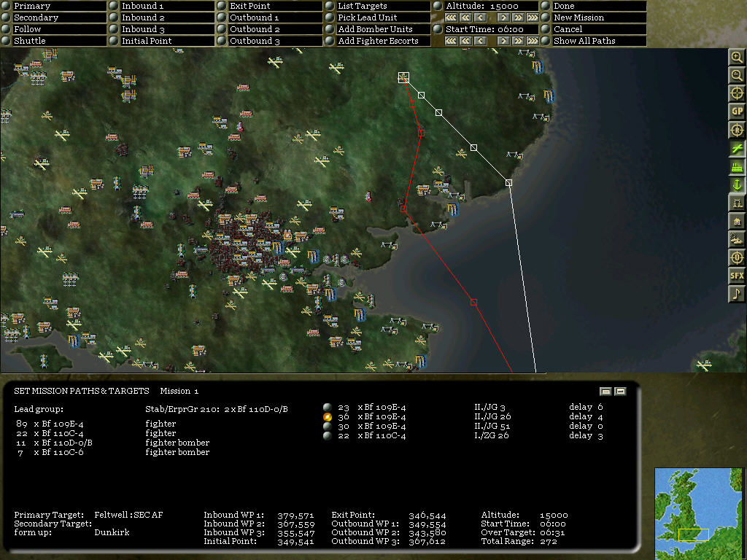The image size is (747, 560).
Task: Select the Primary target option
Action: click(53, 6)
